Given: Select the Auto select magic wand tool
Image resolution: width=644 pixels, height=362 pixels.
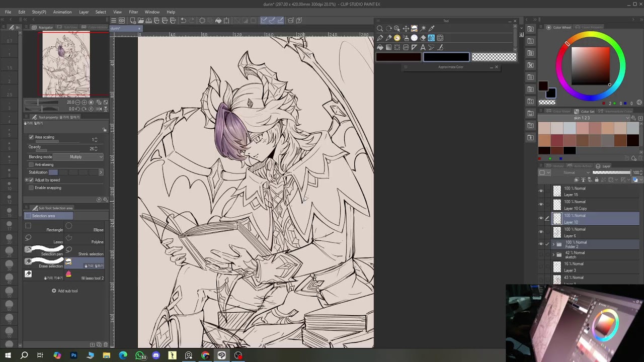Looking at the screenshot, I should pos(423,29).
